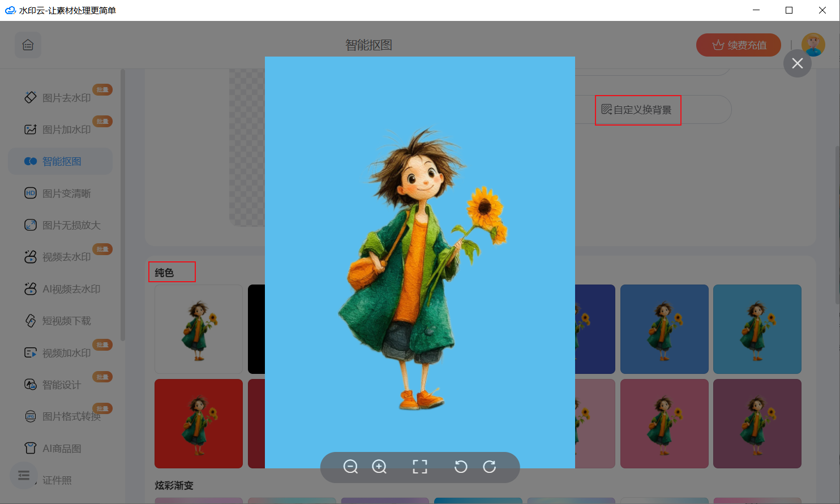
Task: Select 智能抠图 sidebar item
Action: [61, 161]
